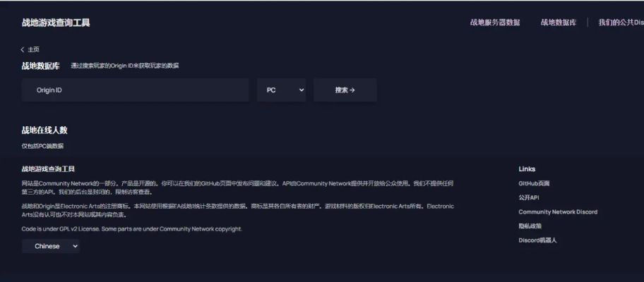
Task: Go back via the 主页 link text
Action: pyautogui.click(x=34, y=49)
